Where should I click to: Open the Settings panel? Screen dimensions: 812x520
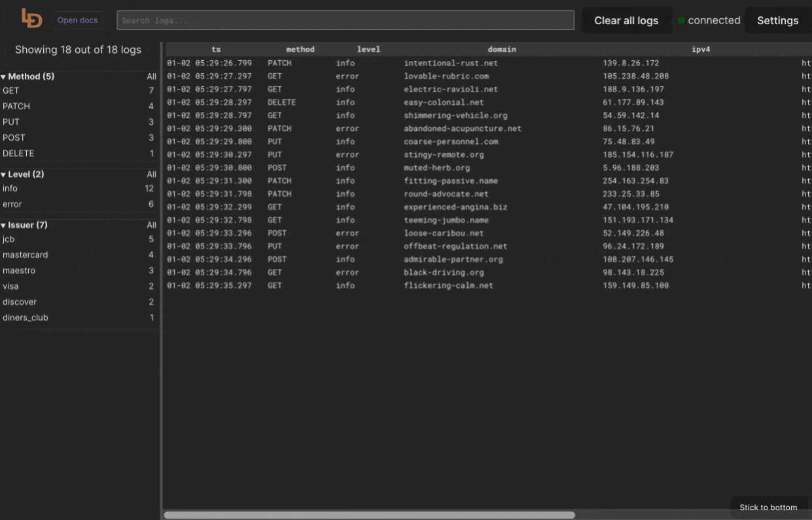coord(777,20)
